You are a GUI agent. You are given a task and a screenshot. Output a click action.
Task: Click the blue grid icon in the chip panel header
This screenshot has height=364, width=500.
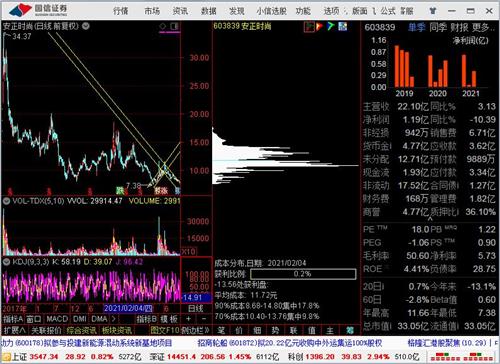click(x=342, y=26)
